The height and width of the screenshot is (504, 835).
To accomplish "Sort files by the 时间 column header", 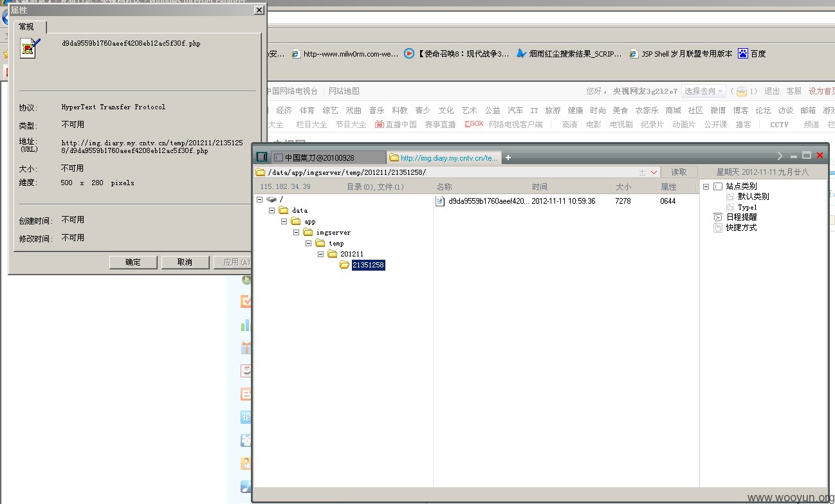I will pyautogui.click(x=570, y=186).
